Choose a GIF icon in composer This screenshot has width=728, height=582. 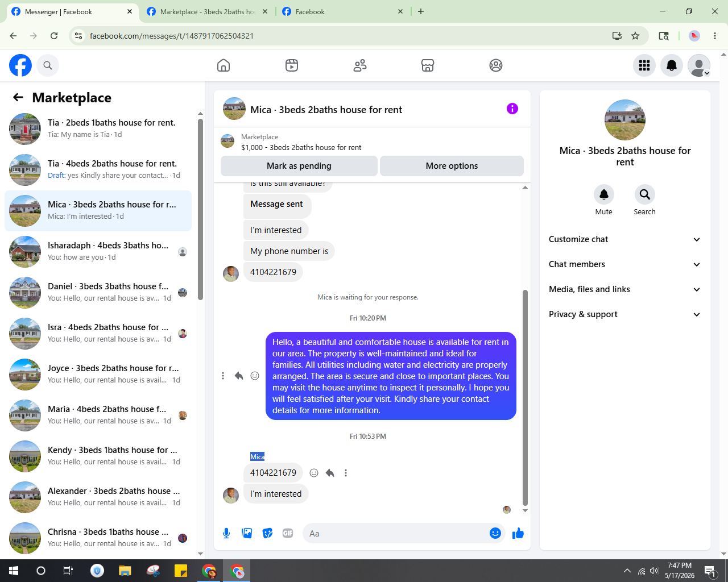[288, 533]
